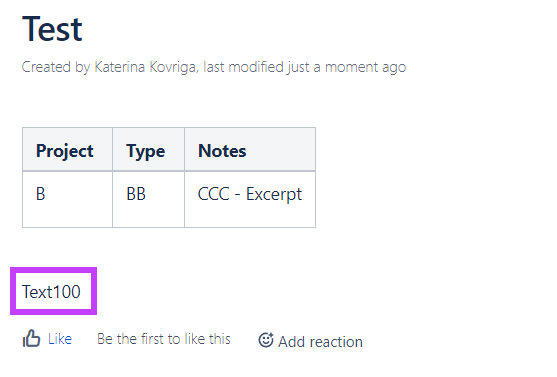Screen dimensions: 557x377
Task: Click the Add reaction button
Action: point(310,341)
